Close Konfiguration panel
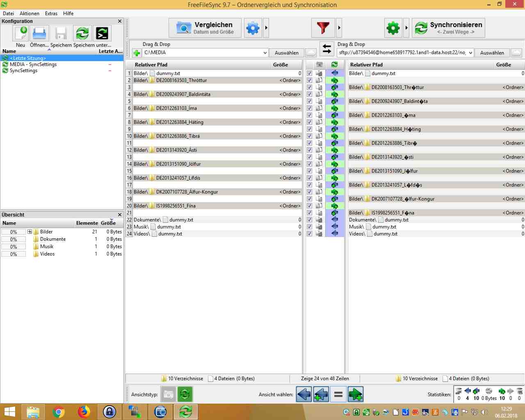Image resolution: width=525 pixels, height=420 pixels. coord(120,21)
